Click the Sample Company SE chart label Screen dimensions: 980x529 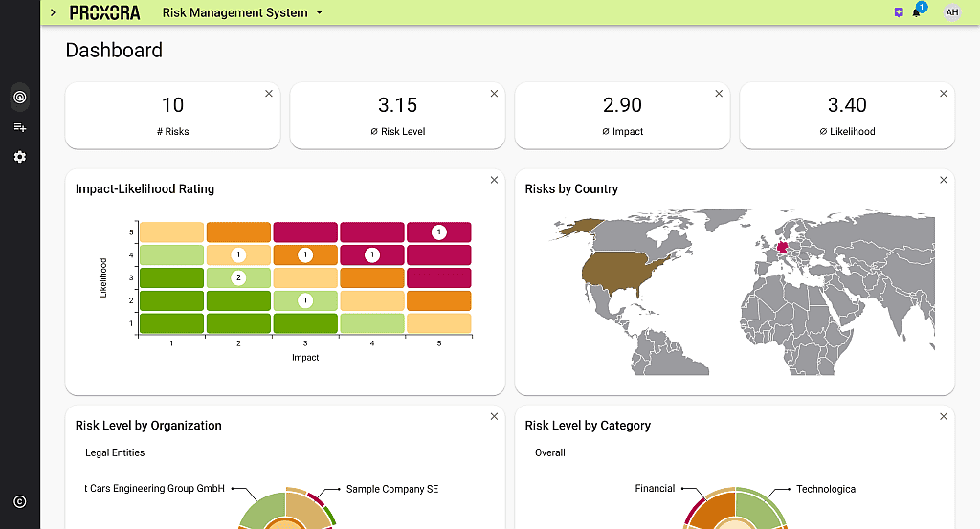coord(391,489)
